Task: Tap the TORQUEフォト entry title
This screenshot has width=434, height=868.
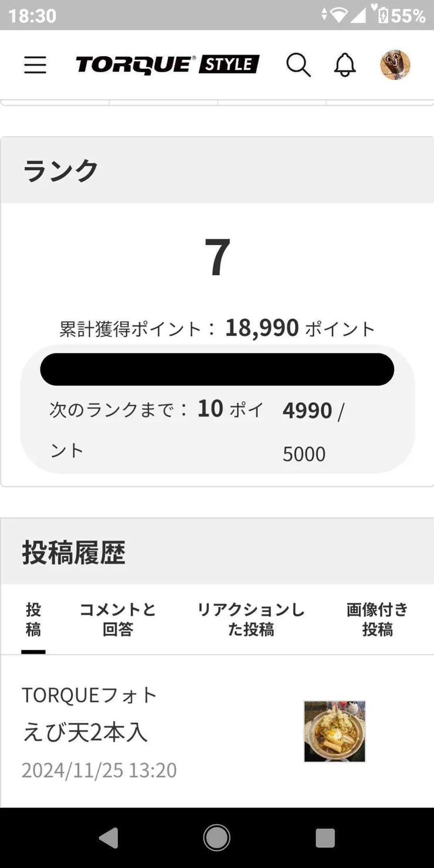Action: (x=89, y=694)
